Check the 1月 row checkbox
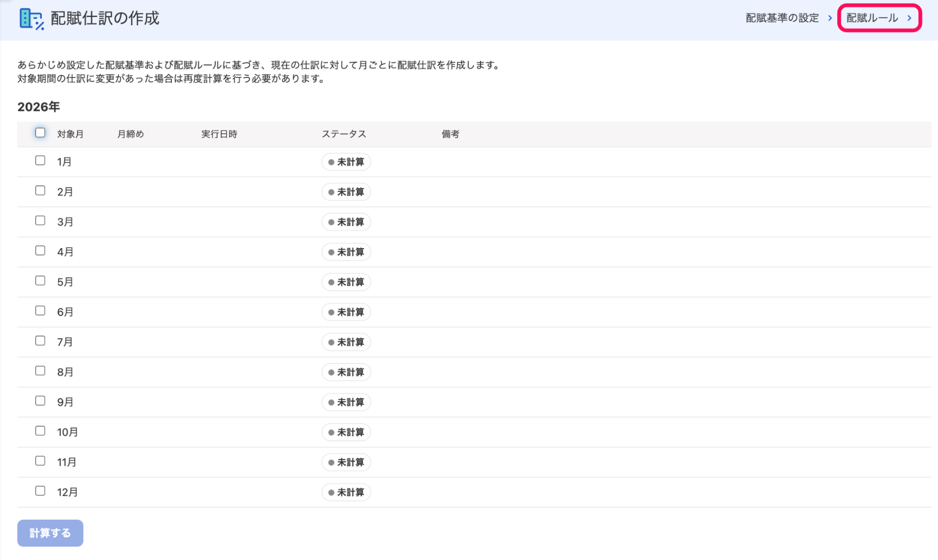The height and width of the screenshot is (560, 938). click(x=40, y=161)
